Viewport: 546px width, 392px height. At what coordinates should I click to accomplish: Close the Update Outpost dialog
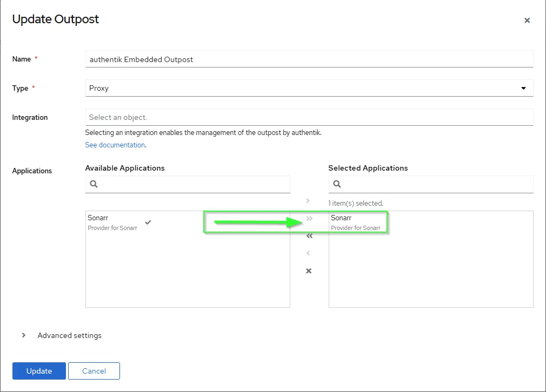(527, 21)
